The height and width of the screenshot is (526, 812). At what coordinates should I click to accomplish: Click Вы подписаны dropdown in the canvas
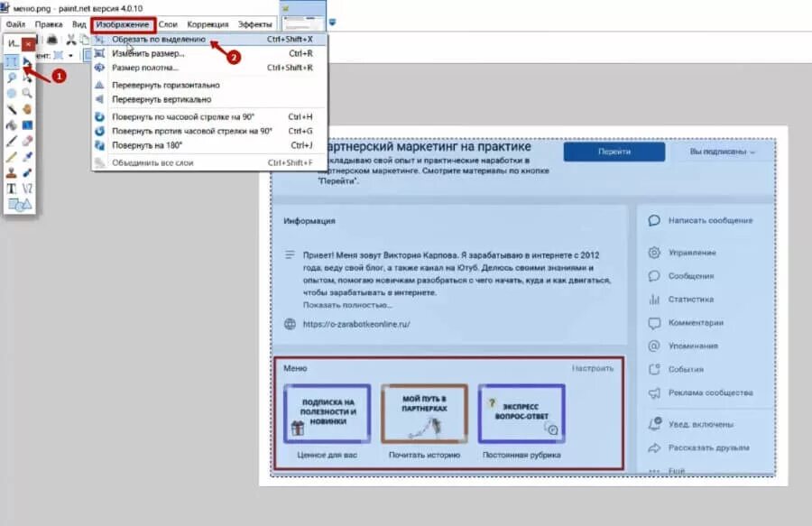pyautogui.click(x=723, y=152)
